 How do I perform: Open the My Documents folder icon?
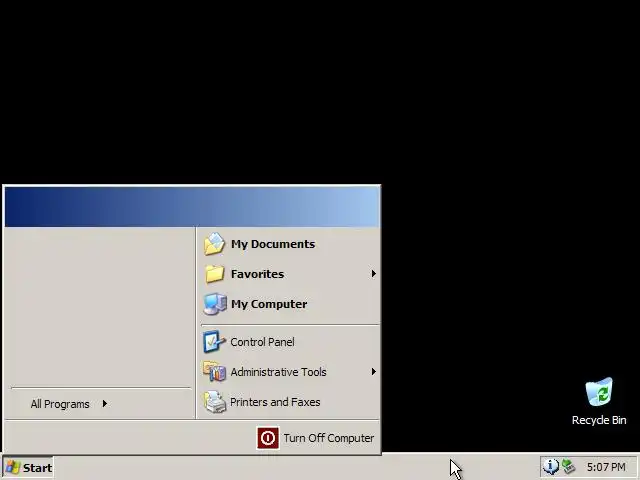[x=214, y=244]
